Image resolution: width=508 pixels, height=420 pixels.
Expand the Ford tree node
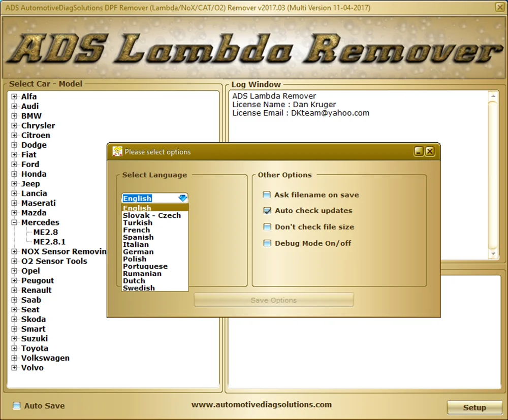pos(14,164)
